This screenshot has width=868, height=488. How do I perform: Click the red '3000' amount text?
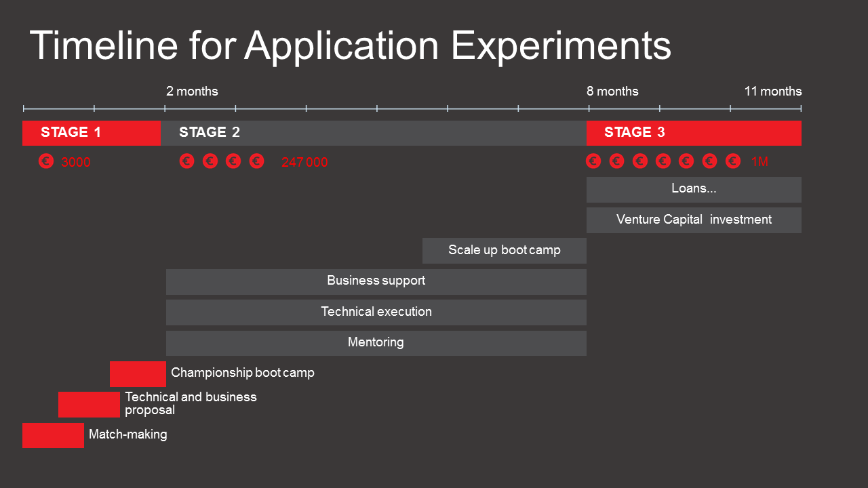pyautogui.click(x=76, y=162)
